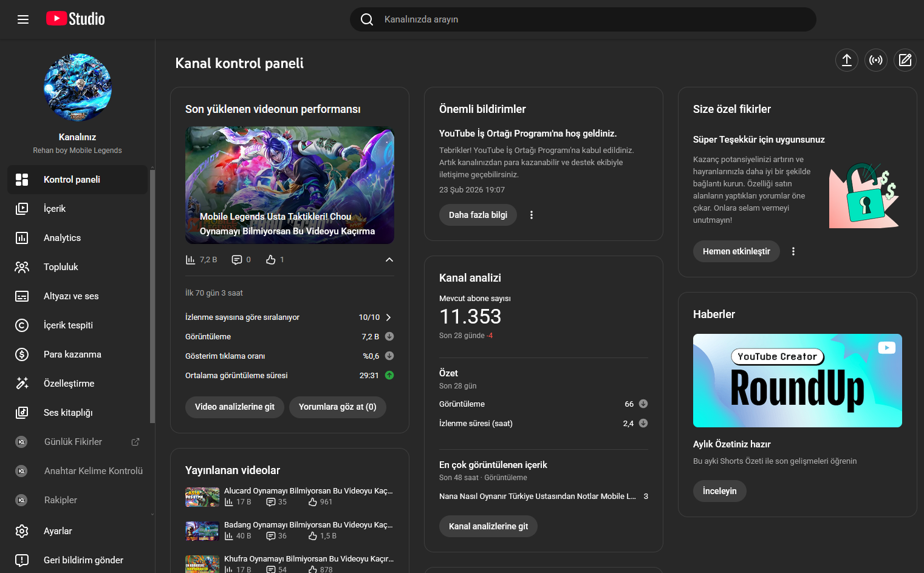
Task: Open Süper Teşekkür card three-dot menu
Action: point(793,251)
